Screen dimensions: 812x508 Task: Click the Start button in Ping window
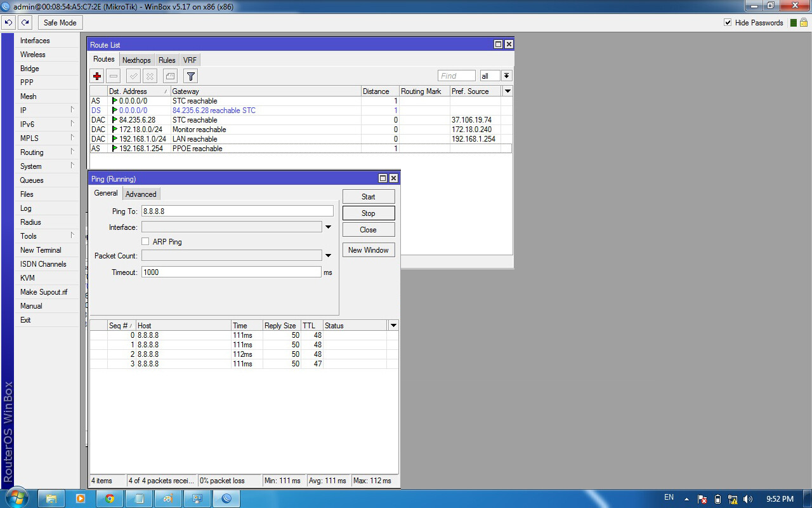pos(369,197)
